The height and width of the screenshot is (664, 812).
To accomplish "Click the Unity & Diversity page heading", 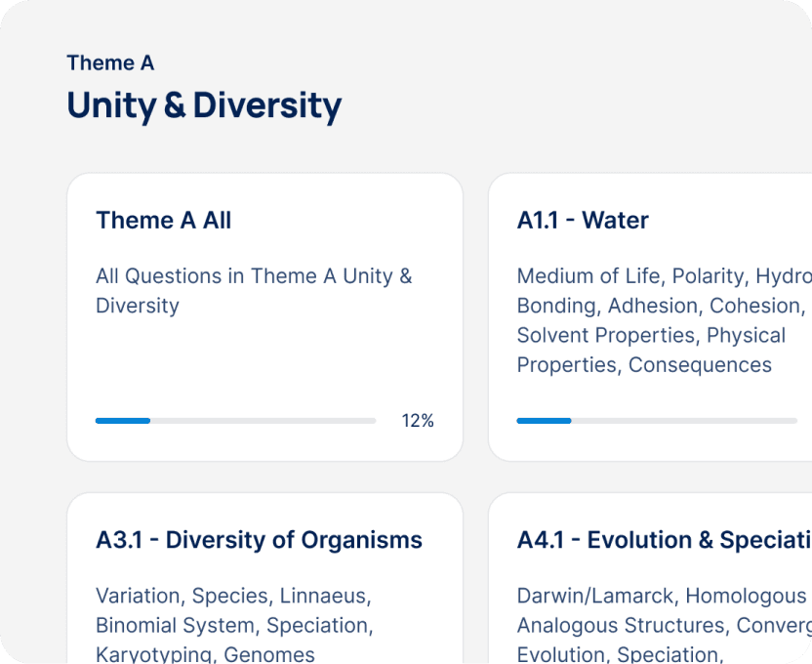I will tap(204, 105).
